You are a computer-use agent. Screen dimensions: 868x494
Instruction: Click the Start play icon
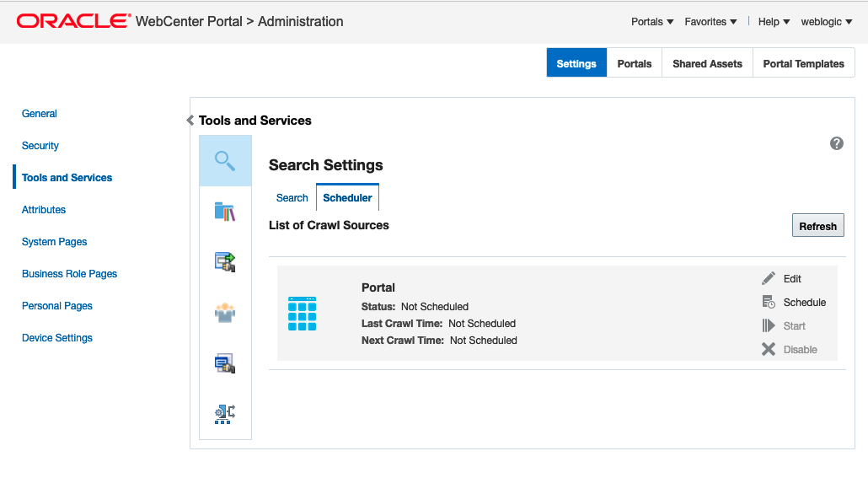coord(769,325)
